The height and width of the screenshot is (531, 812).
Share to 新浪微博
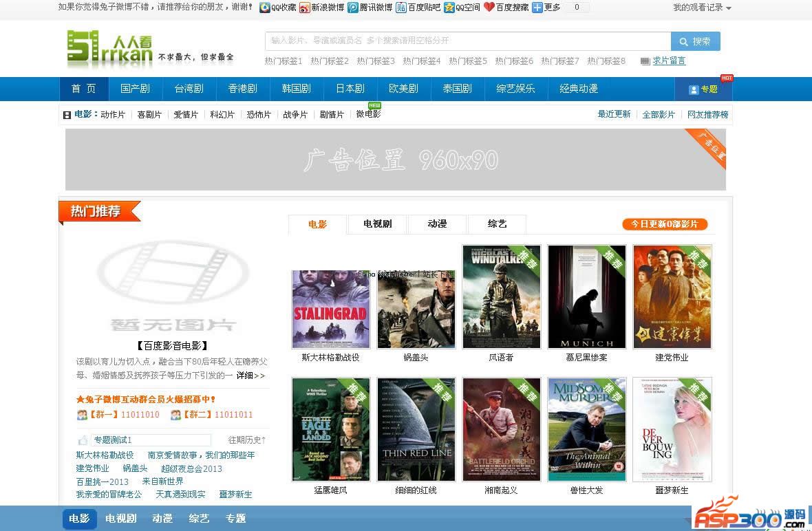coord(321,8)
